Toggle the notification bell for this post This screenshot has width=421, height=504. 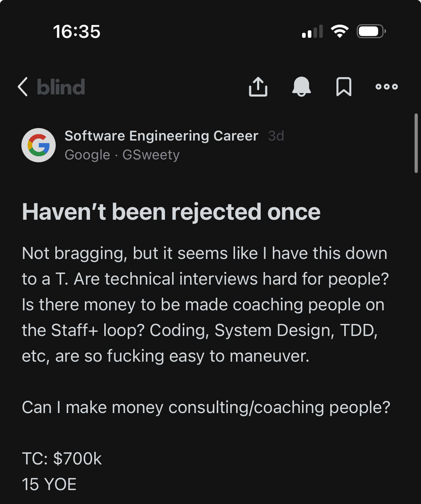click(x=301, y=86)
